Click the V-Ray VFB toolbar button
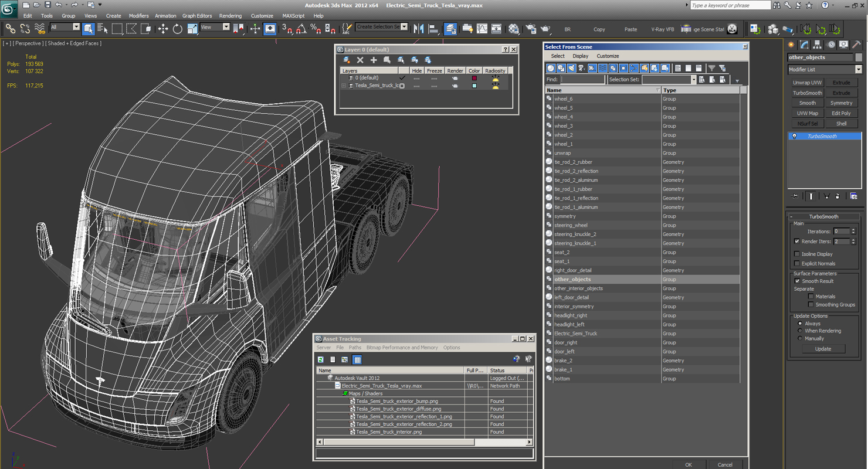The image size is (868, 469). click(x=662, y=29)
